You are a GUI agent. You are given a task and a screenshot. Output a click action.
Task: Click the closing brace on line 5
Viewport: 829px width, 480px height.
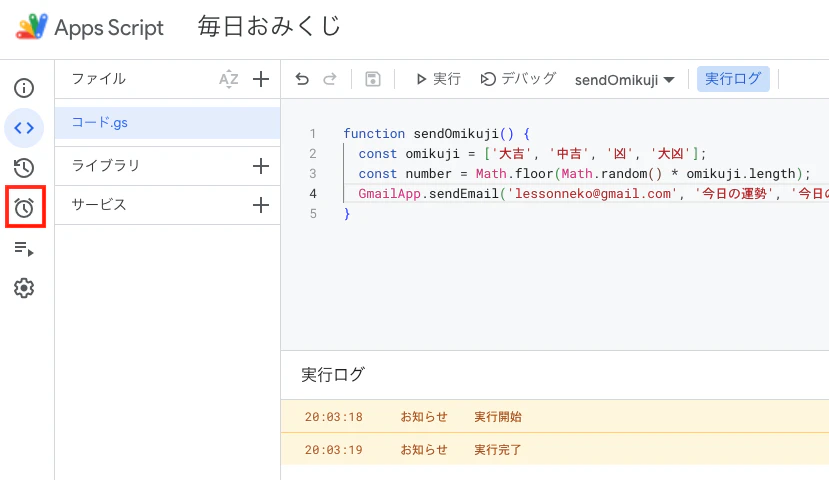tap(347, 214)
